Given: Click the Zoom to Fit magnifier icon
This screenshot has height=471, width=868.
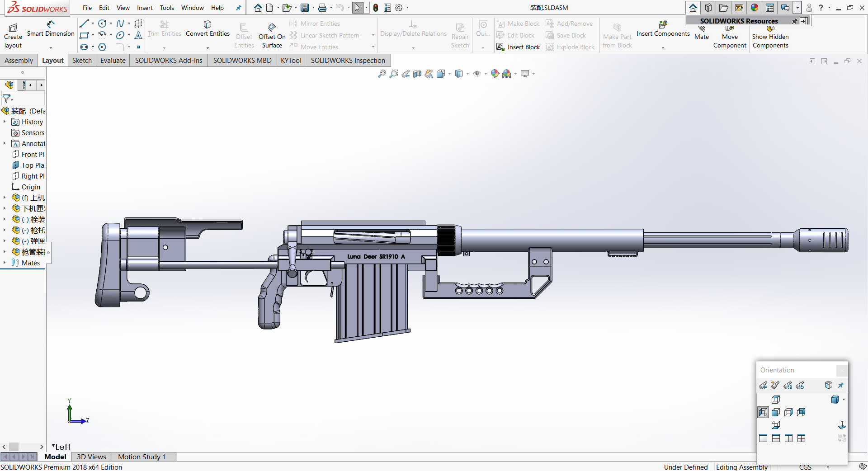Looking at the screenshot, I should click(x=382, y=74).
